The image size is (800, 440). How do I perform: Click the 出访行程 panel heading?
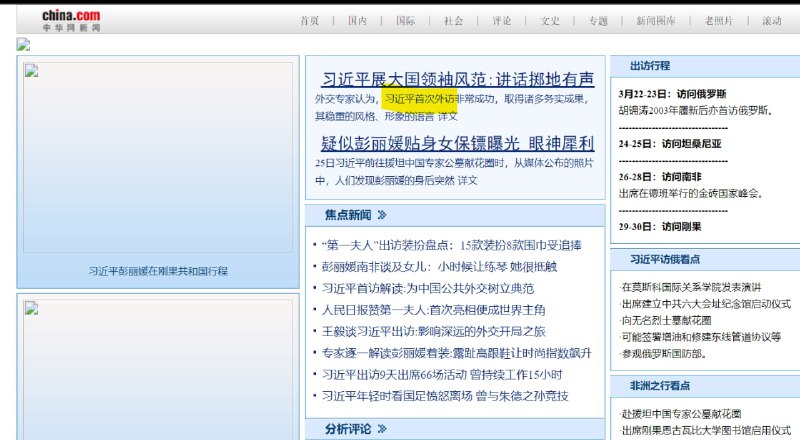click(650, 66)
